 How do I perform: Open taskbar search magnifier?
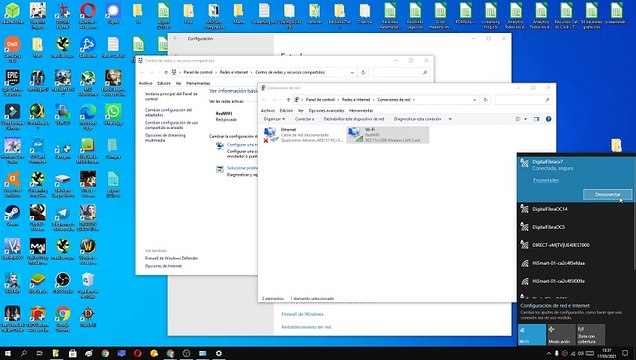[x=24, y=353]
